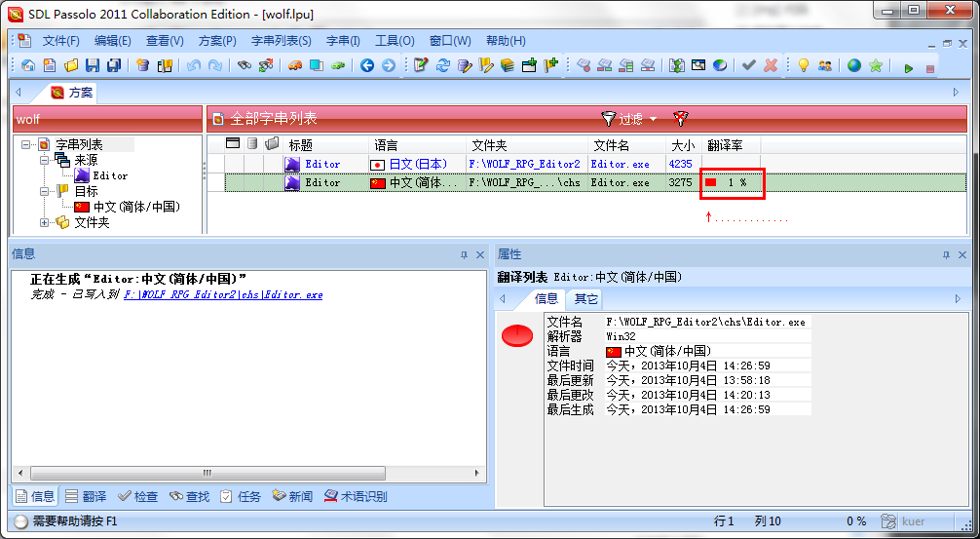Expand the 文件夹 tree node
Image resolution: width=980 pixels, height=539 pixels.
(x=45, y=222)
